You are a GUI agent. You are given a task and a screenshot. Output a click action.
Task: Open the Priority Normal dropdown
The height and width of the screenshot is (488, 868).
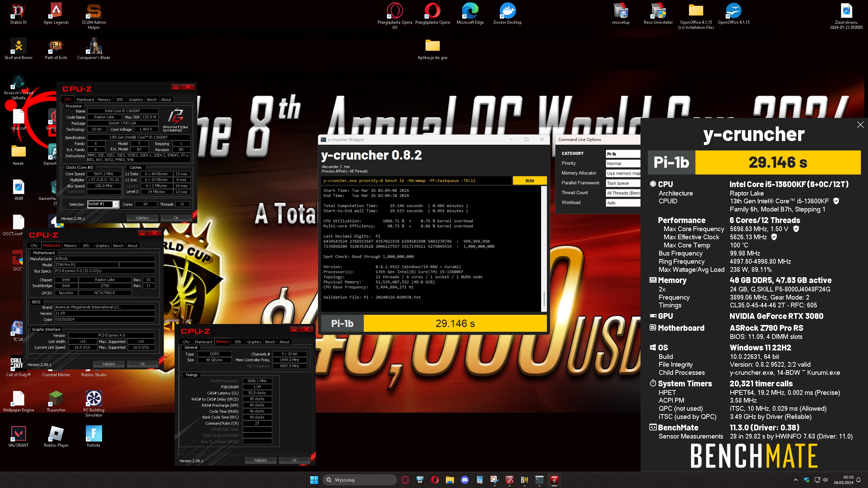pos(623,164)
